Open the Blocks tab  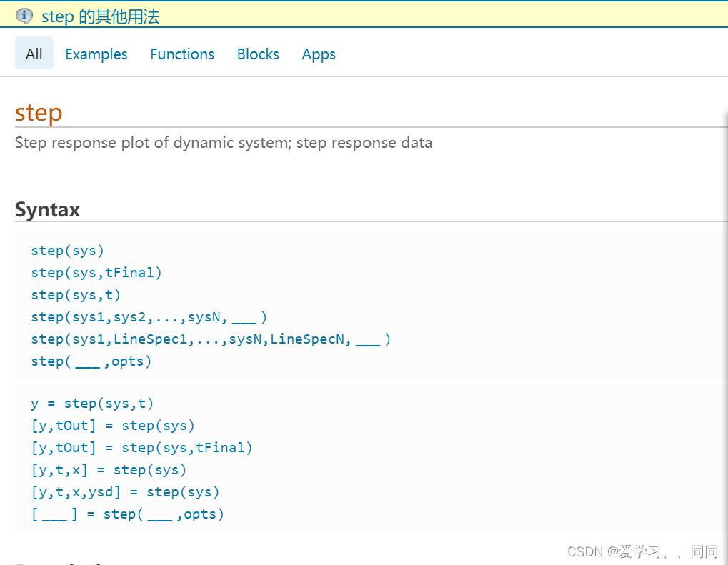click(x=258, y=54)
